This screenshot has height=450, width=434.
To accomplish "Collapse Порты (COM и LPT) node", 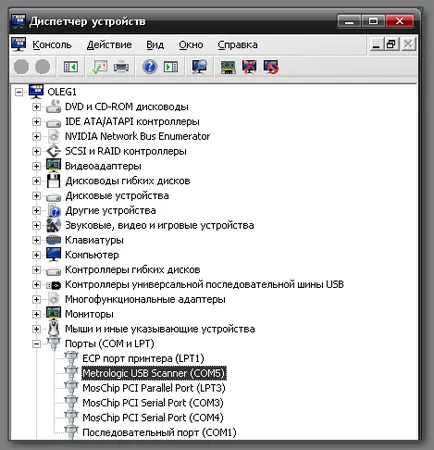I will pos(36,344).
